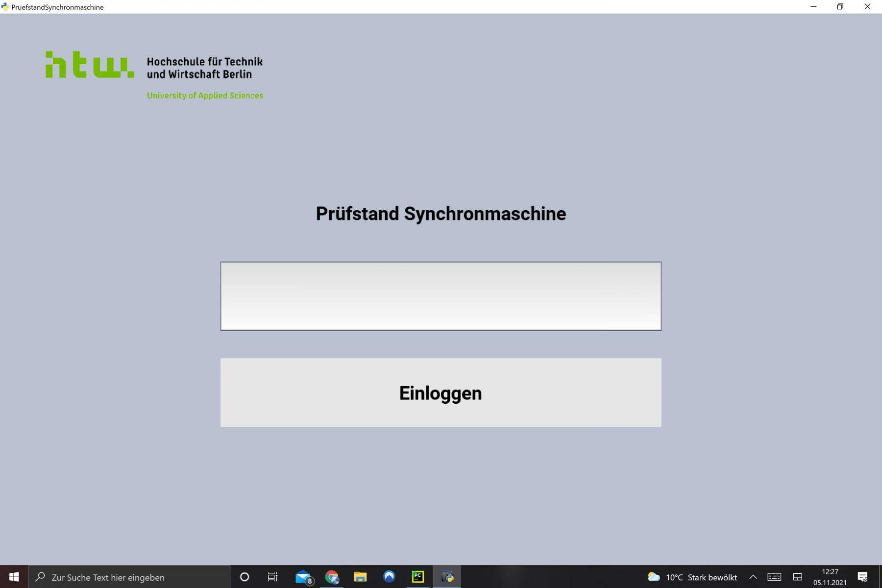The width and height of the screenshot is (882, 588).
Task: Open File Explorer from the taskbar
Action: tap(360, 577)
